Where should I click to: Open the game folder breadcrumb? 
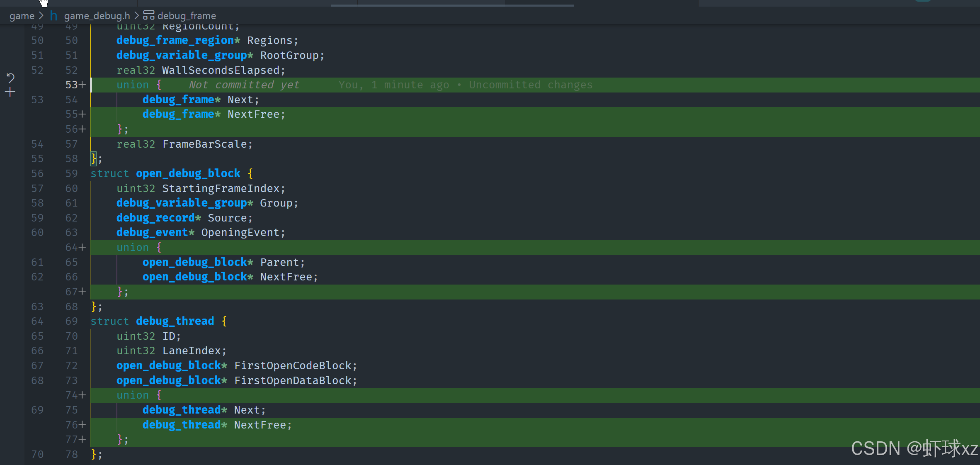[x=22, y=16]
